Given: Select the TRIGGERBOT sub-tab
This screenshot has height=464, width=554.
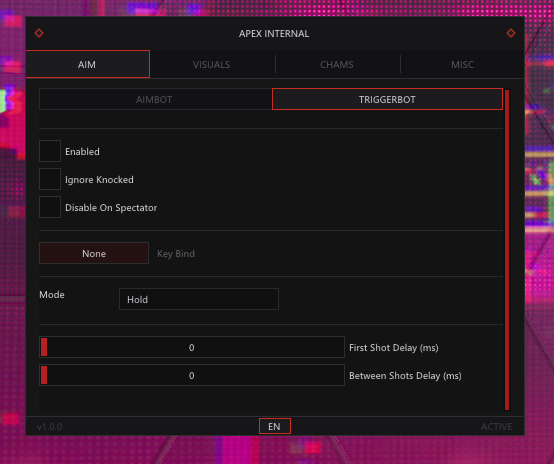Looking at the screenshot, I should pyautogui.click(x=387, y=99).
